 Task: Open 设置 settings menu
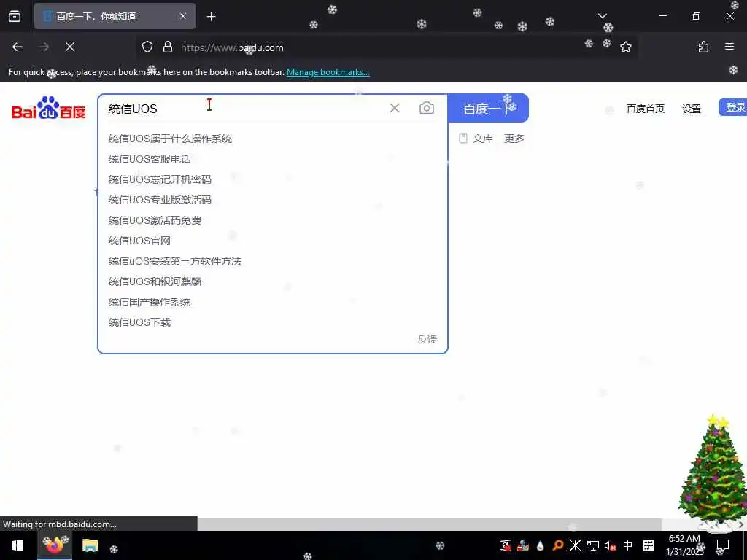tap(692, 109)
